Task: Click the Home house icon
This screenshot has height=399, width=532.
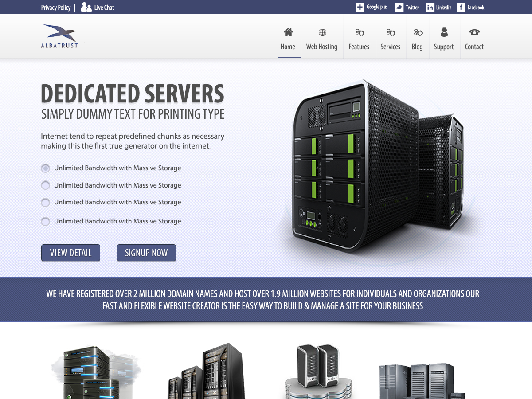Action: pyautogui.click(x=288, y=32)
